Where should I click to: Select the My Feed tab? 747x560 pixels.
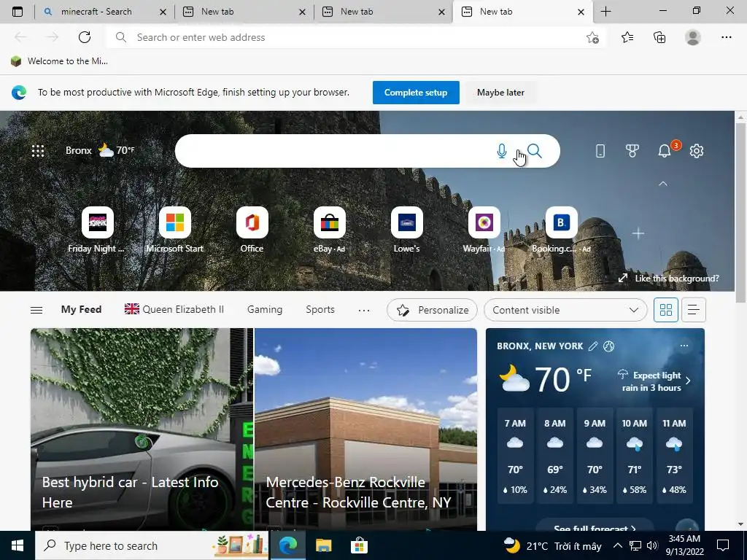[82, 309]
